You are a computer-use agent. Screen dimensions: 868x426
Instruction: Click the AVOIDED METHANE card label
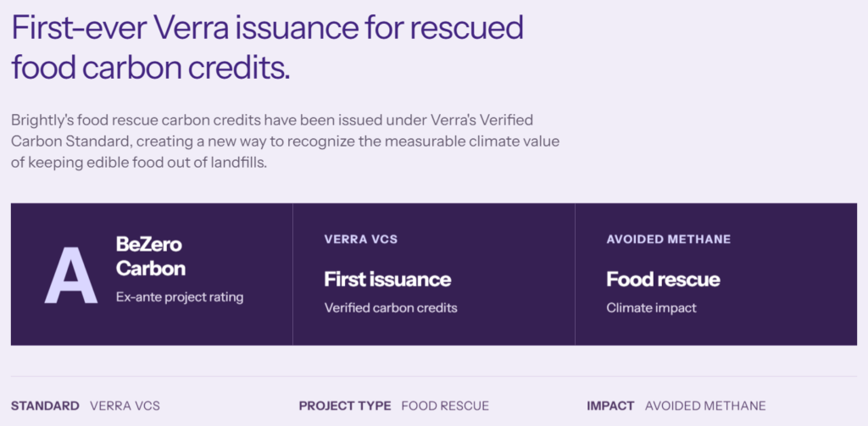tap(669, 240)
